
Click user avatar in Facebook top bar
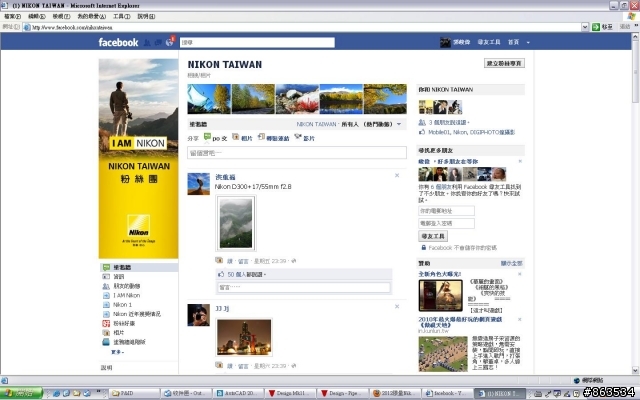click(x=445, y=42)
